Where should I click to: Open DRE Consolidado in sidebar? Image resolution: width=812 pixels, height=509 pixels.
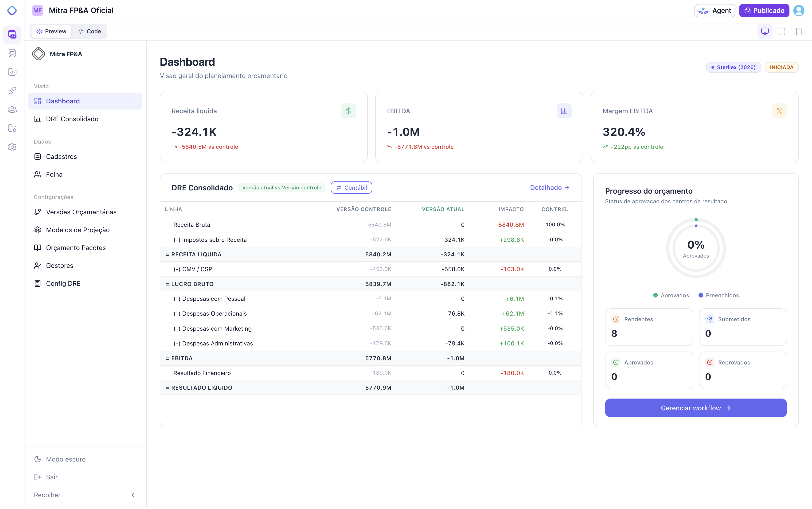(72, 119)
